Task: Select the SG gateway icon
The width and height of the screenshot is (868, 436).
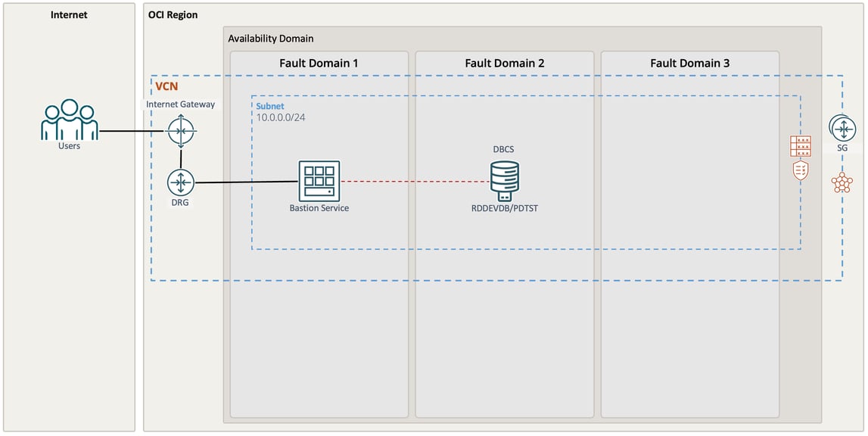Action: pyautogui.click(x=842, y=128)
